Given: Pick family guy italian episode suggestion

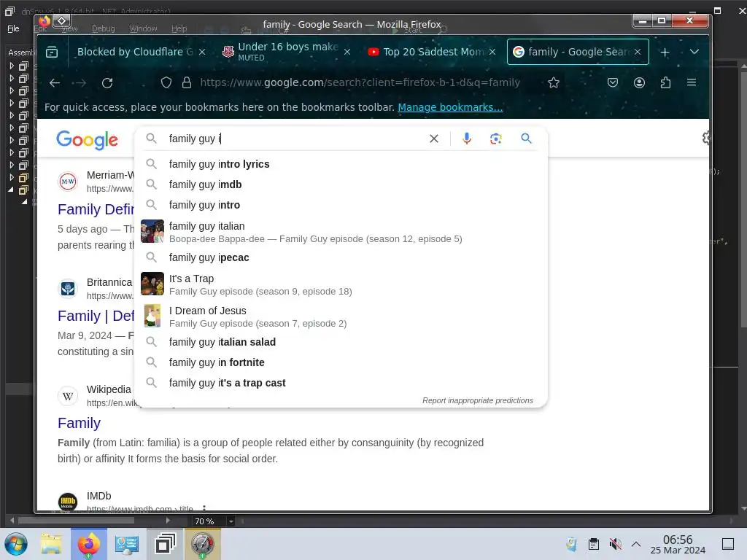Looking at the screenshot, I should click(x=342, y=231).
